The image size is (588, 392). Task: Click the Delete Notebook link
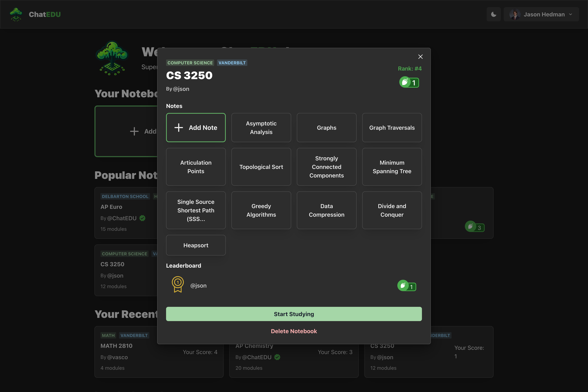(294, 331)
